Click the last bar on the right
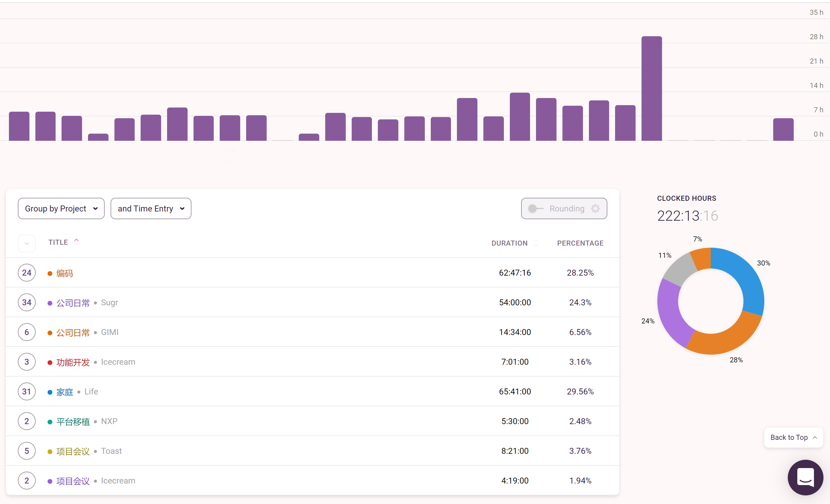Image resolution: width=830 pixels, height=504 pixels. pos(783,129)
